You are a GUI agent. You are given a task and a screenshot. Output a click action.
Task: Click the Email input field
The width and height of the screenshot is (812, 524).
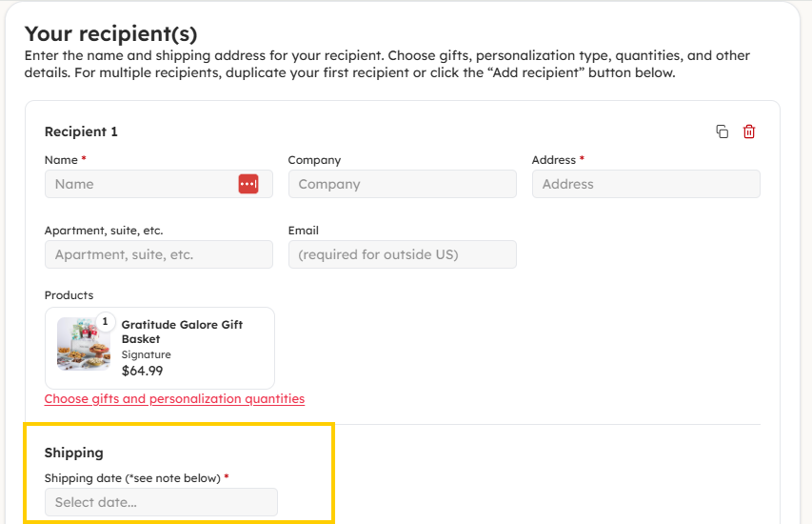[403, 254]
